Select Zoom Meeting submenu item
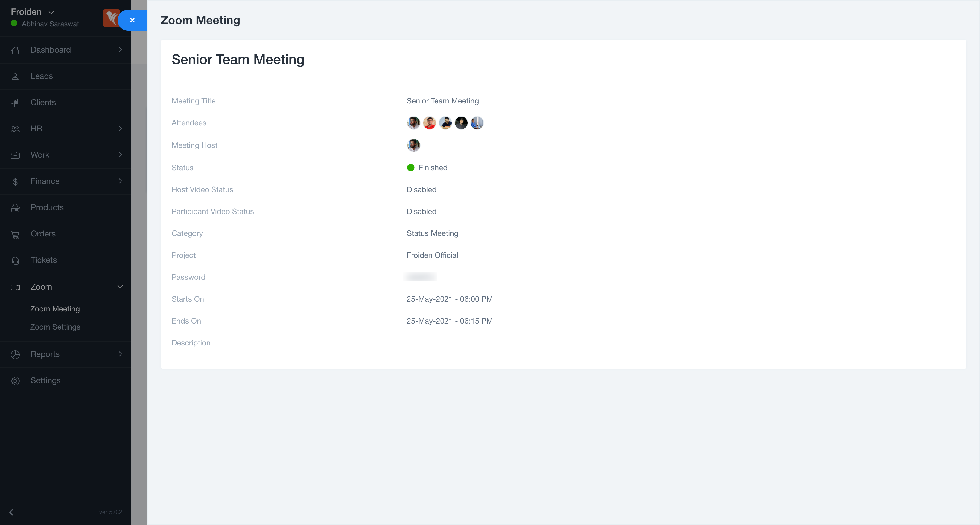The height and width of the screenshot is (525, 980). click(x=55, y=309)
